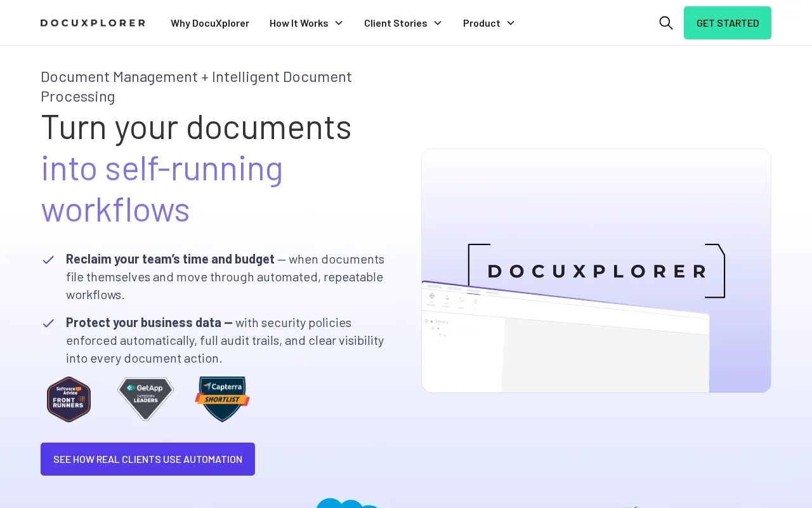Click the Capterra Shortlist badge
Viewport: 812px width, 508px height.
coord(223,399)
